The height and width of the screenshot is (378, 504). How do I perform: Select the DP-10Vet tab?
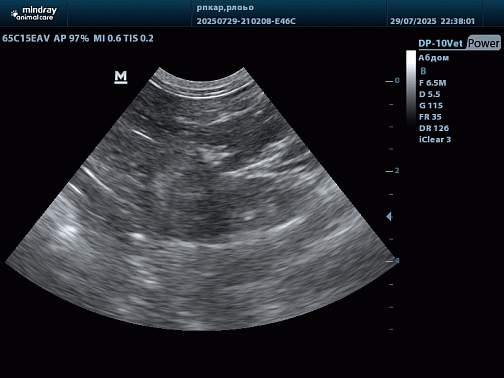click(x=441, y=44)
